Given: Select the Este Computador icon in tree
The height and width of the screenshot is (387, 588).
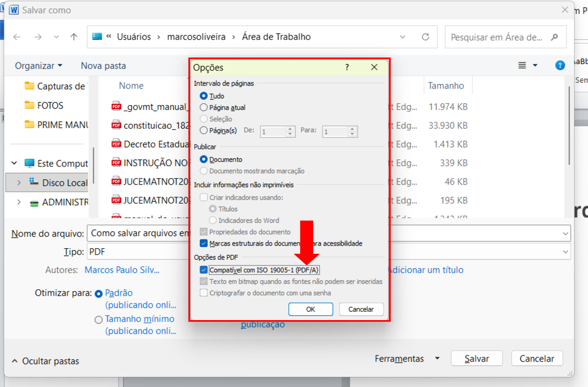Looking at the screenshot, I should (x=29, y=164).
